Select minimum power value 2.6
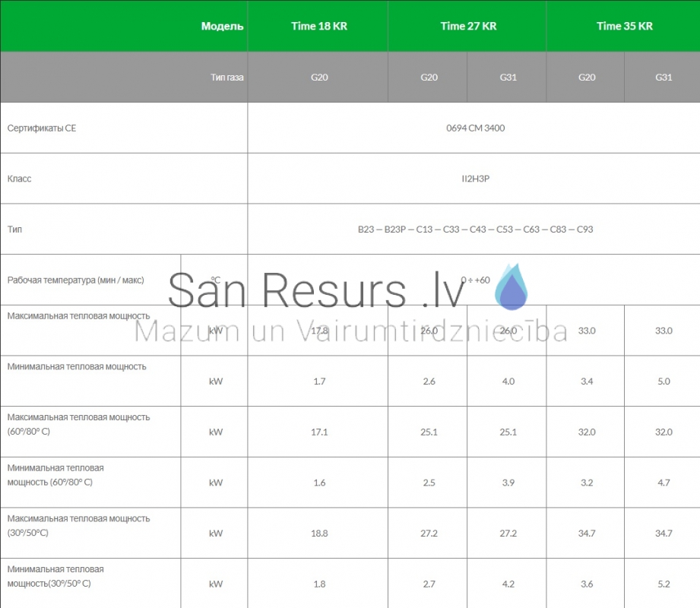The image size is (700, 608). (x=429, y=382)
